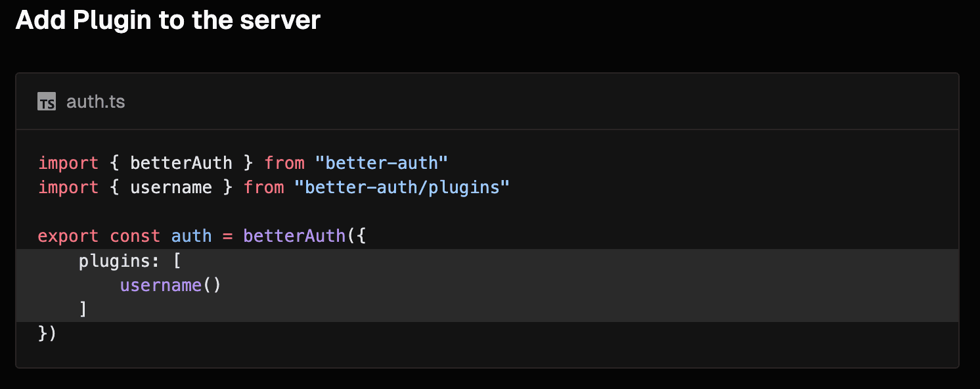The image size is (980, 389).
Task: Click the from keyword on line two
Action: (264, 187)
